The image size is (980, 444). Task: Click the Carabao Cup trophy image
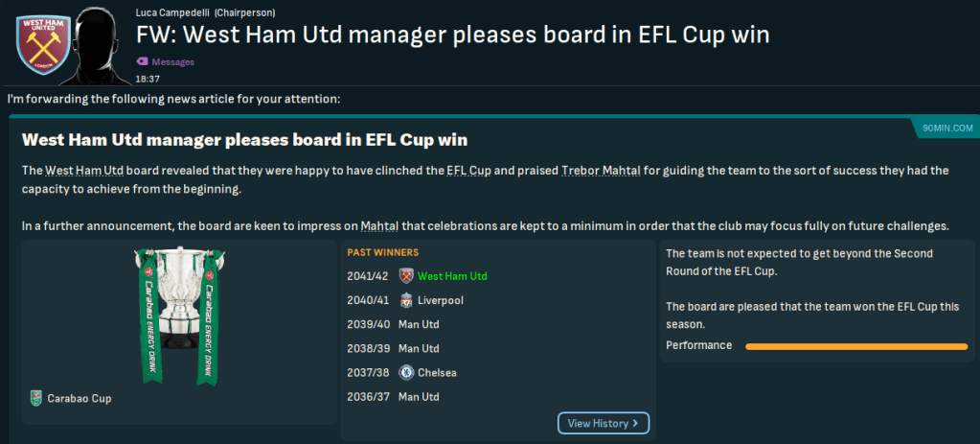[176, 312]
